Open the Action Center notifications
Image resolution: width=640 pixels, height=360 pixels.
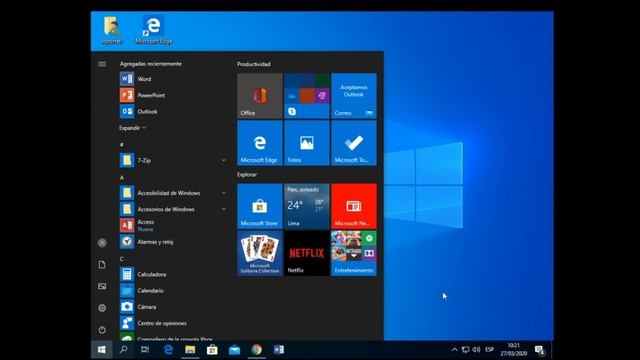pyautogui.click(x=540, y=350)
